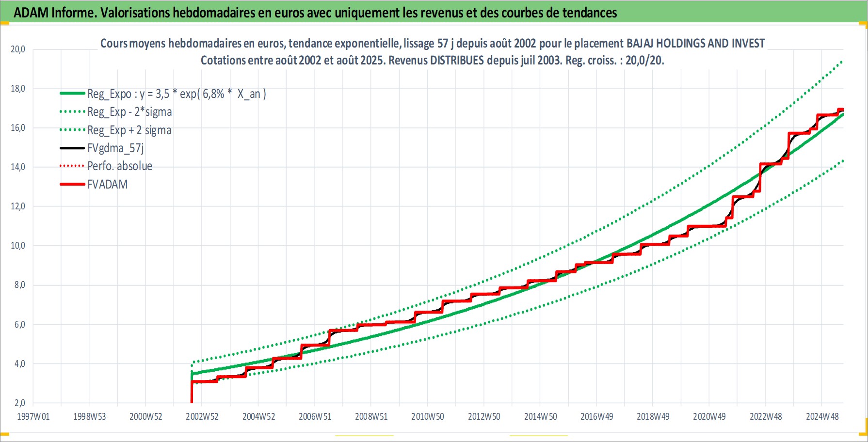Viewport: 868px width, 442px height.
Task: Click the y-axis label 20,0
Action: click(18, 49)
